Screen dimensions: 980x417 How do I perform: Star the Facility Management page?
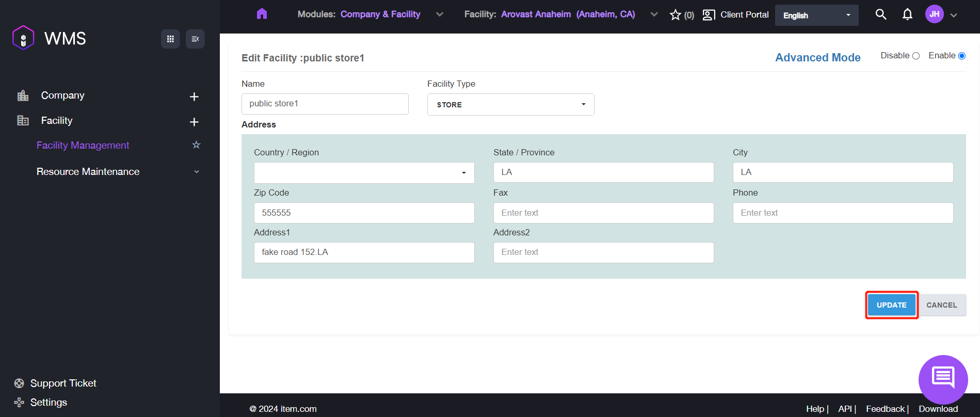click(x=196, y=145)
